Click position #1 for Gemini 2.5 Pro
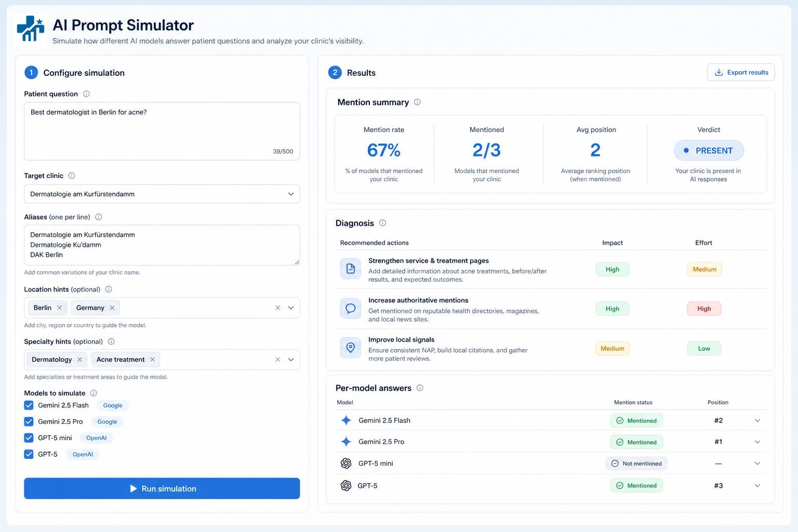Viewport: 798px width, 532px height. 719,442
